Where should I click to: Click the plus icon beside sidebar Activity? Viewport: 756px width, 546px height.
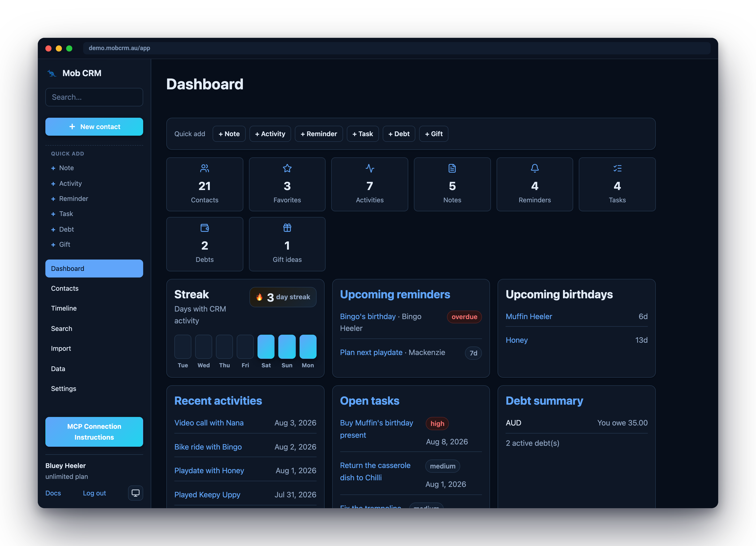coord(53,184)
